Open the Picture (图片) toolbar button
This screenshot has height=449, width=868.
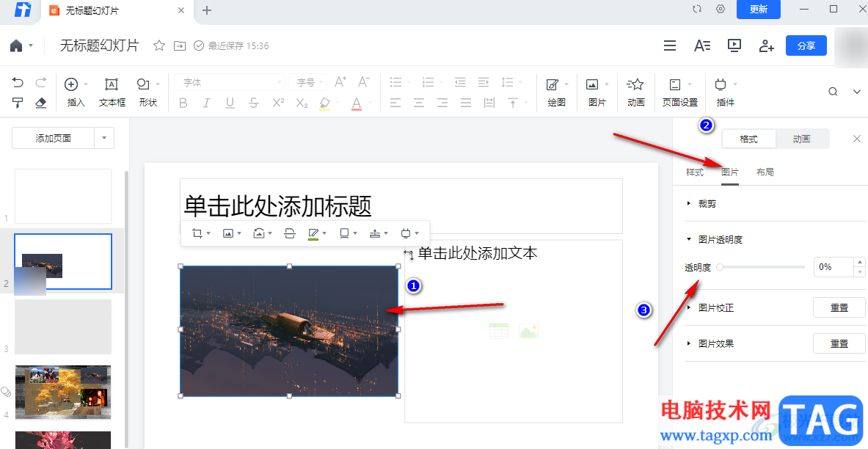pyautogui.click(x=597, y=92)
